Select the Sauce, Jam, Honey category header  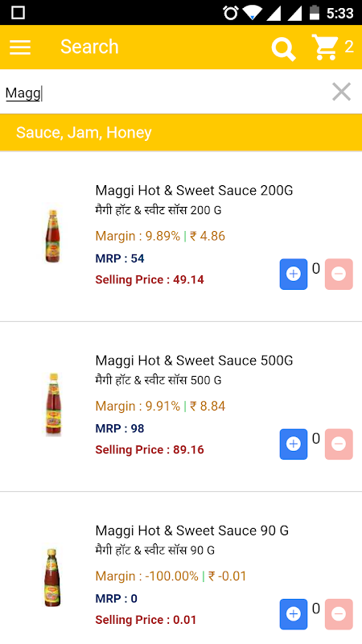coord(181,132)
